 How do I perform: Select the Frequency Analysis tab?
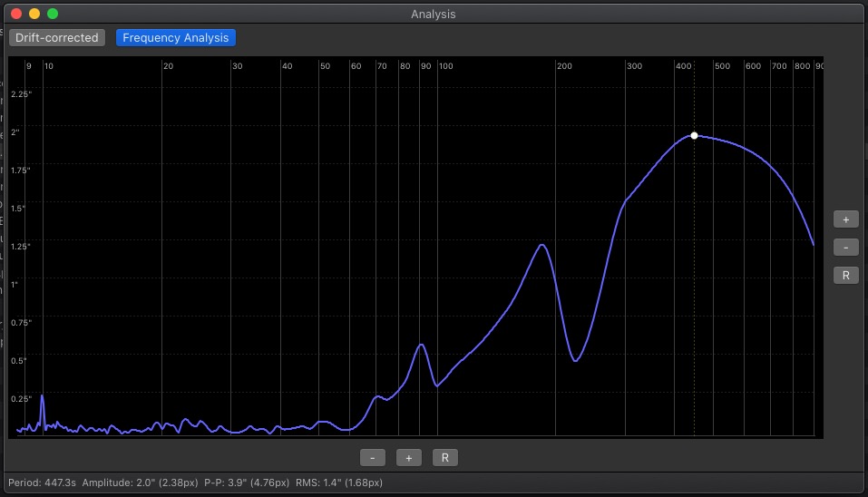click(175, 37)
